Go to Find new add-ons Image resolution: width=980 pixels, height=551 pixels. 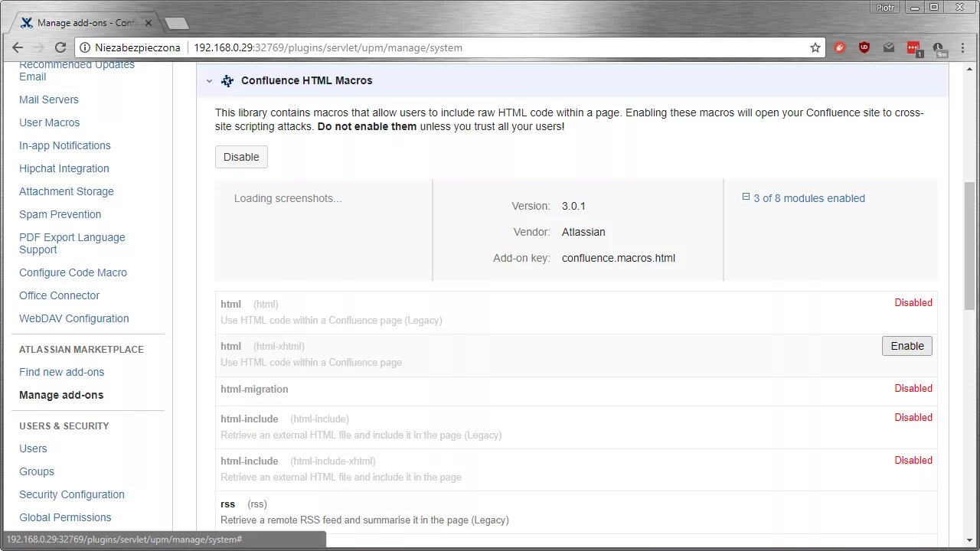point(62,372)
